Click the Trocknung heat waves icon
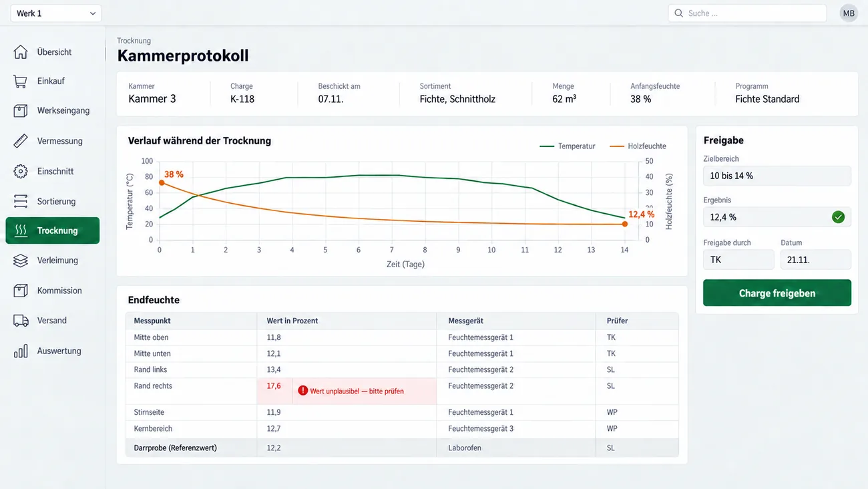 click(x=21, y=230)
